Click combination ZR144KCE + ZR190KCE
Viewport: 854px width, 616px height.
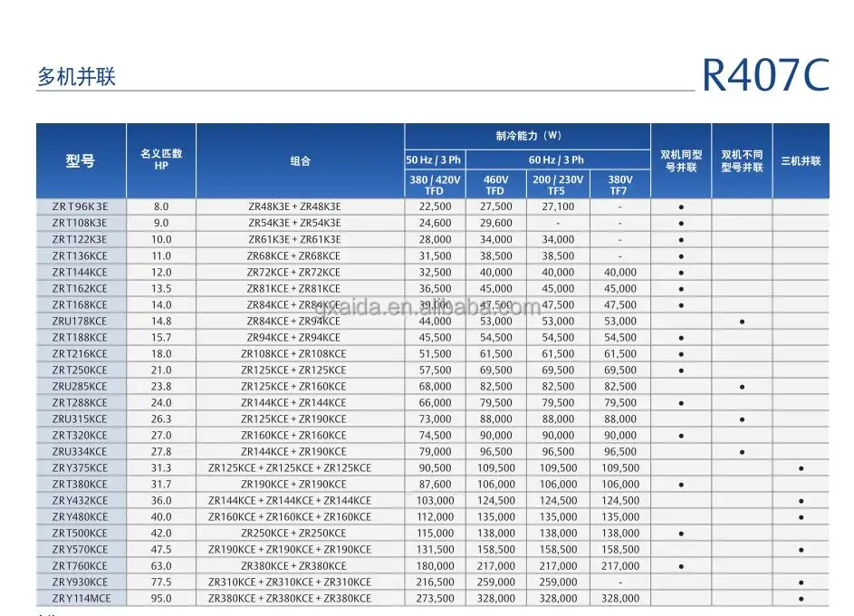pyautogui.click(x=293, y=451)
